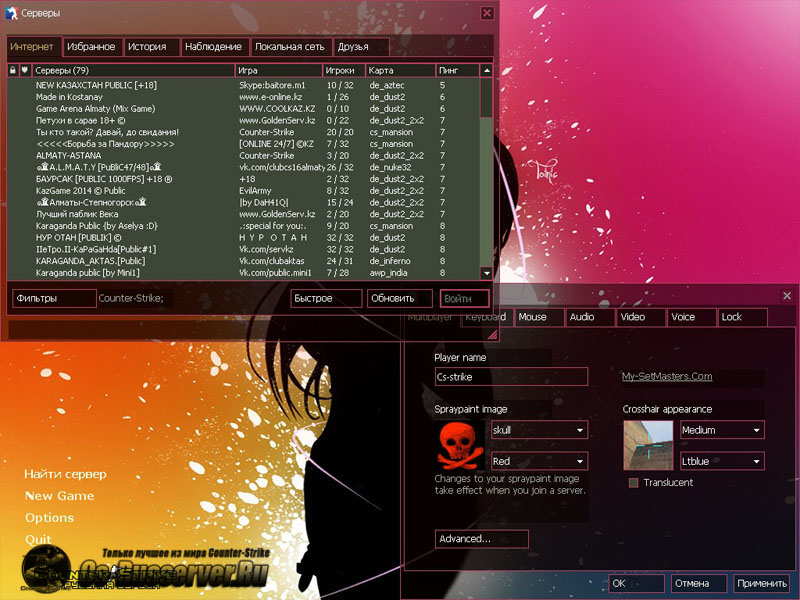Switch to the Избранное tab

(92, 47)
